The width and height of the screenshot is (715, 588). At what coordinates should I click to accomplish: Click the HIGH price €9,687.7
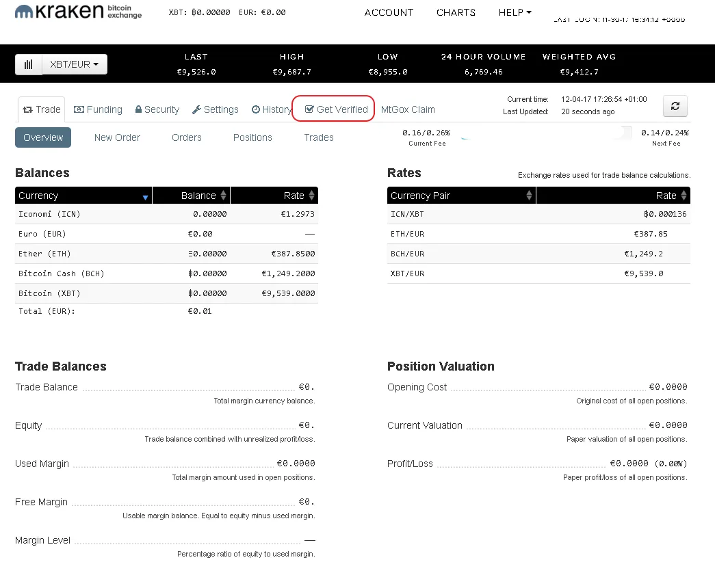click(x=292, y=72)
